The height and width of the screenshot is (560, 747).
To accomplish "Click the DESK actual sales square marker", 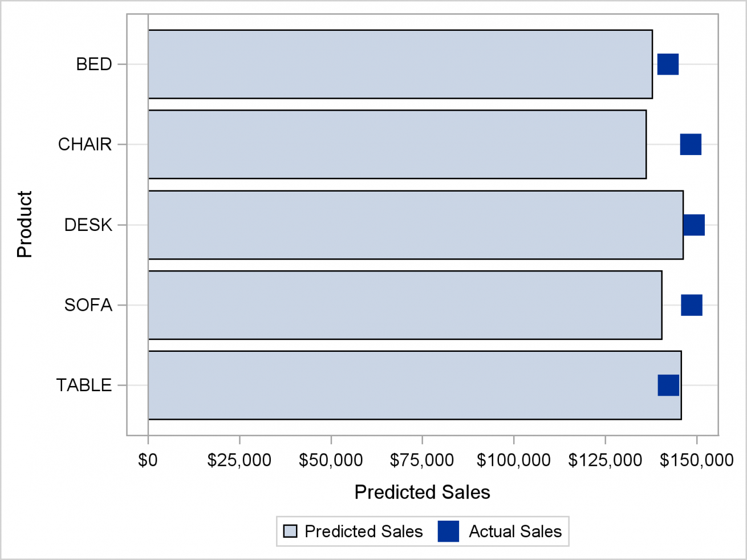I will coord(694,225).
